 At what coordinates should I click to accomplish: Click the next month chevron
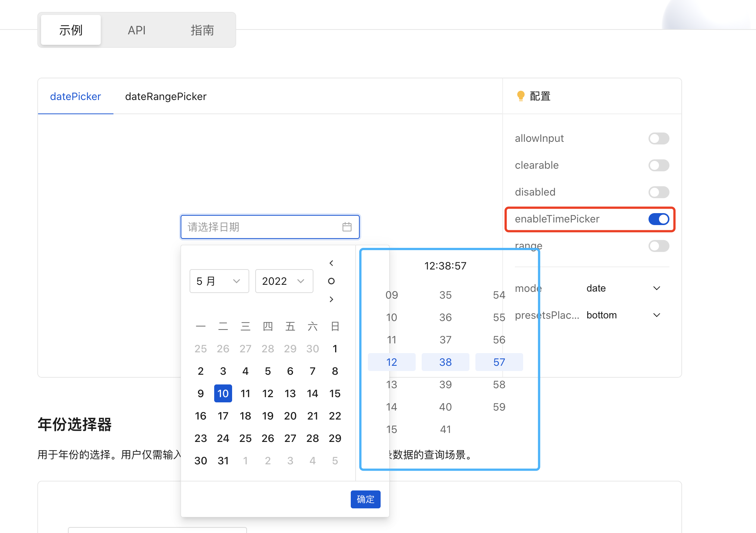[x=331, y=299]
